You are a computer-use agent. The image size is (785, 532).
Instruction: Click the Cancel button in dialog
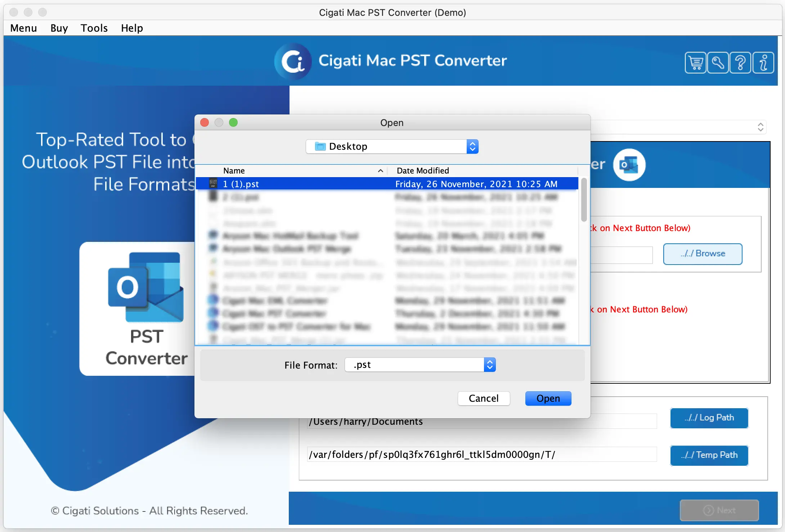coord(484,398)
